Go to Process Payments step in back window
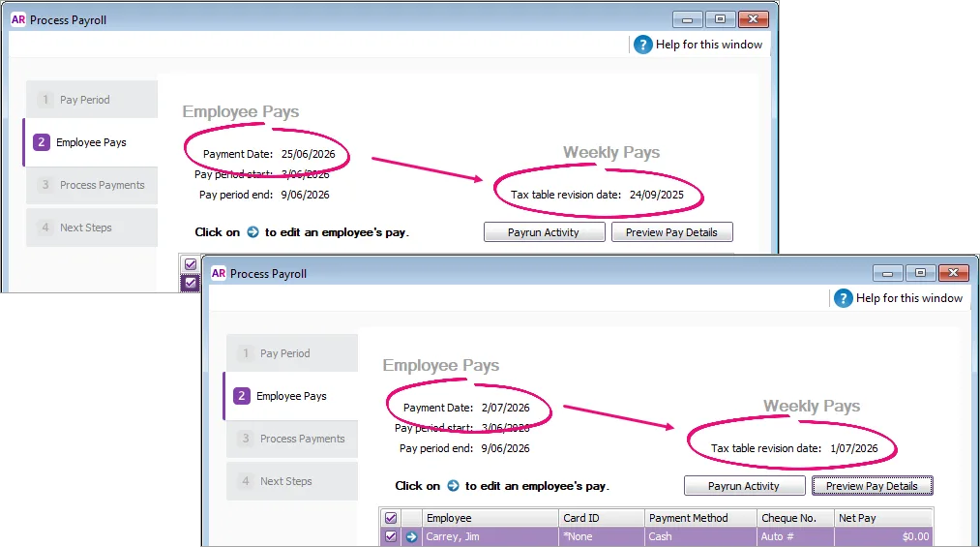This screenshot has width=980, height=547. coord(92,185)
